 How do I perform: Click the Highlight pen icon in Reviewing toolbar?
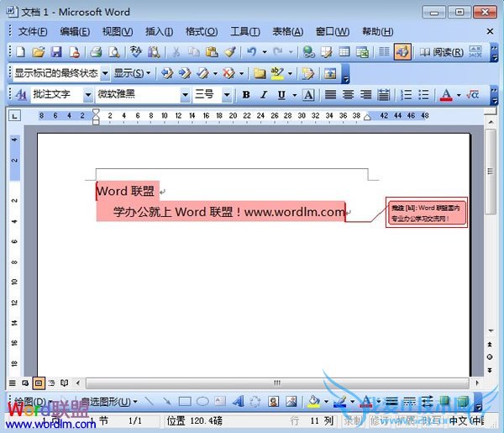[277, 73]
